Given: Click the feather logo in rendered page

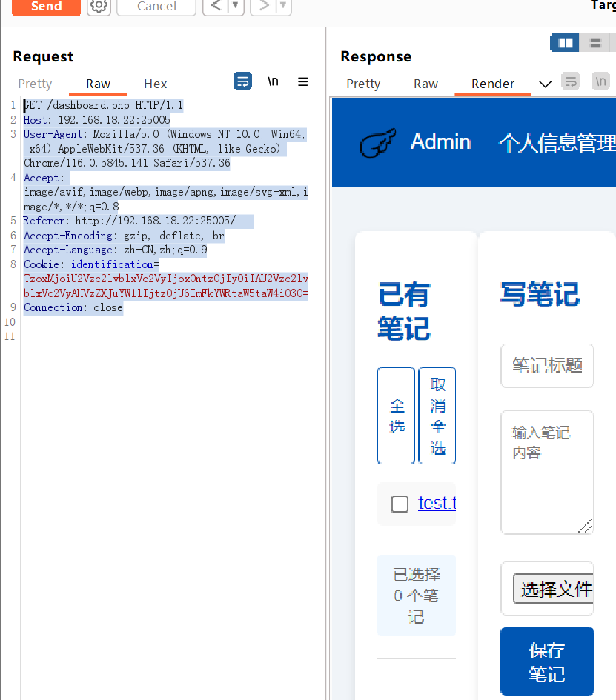Looking at the screenshot, I should coord(378,143).
